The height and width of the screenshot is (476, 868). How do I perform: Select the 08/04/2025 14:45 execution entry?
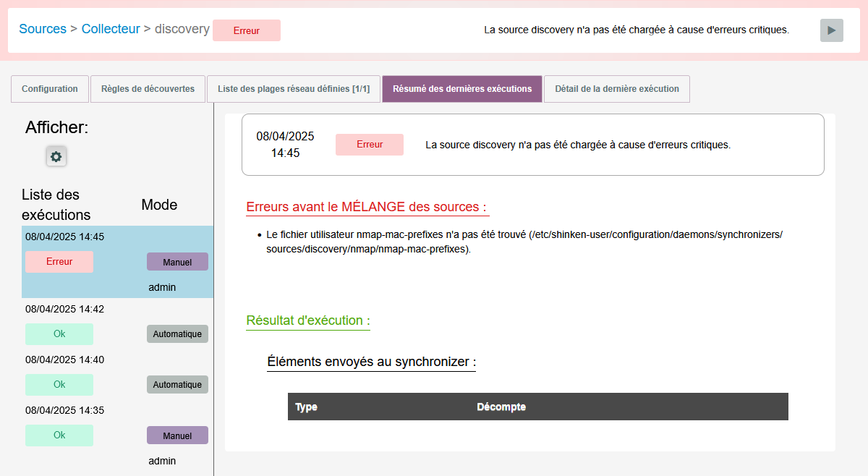point(65,237)
